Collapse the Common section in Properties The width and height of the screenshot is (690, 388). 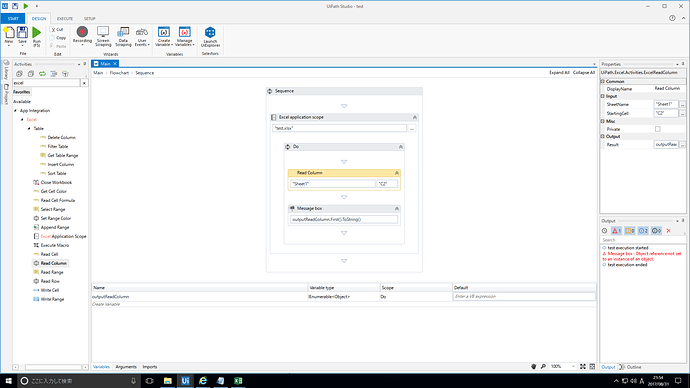tap(603, 81)
